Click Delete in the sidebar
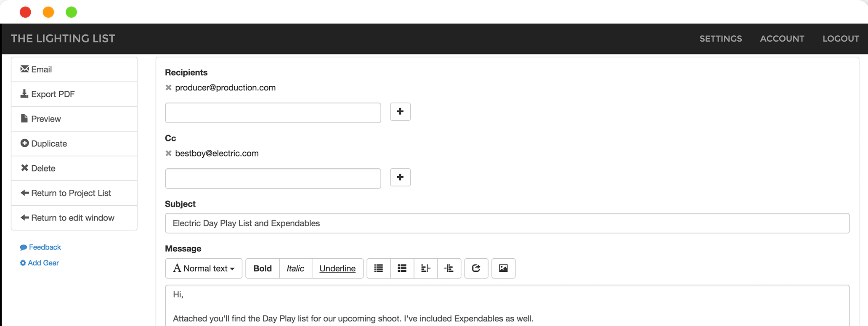The width and height of the screenshot is (868, 326). point(74,168)
